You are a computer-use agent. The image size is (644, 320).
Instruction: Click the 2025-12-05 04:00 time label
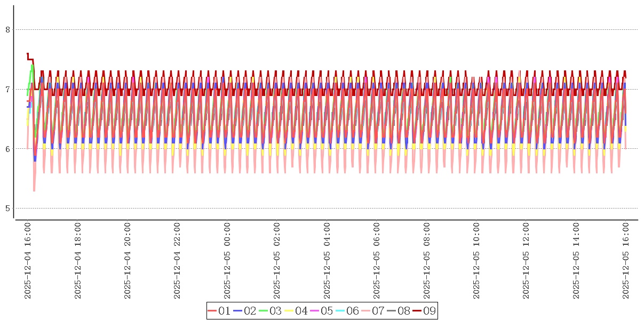coord(327,261)
